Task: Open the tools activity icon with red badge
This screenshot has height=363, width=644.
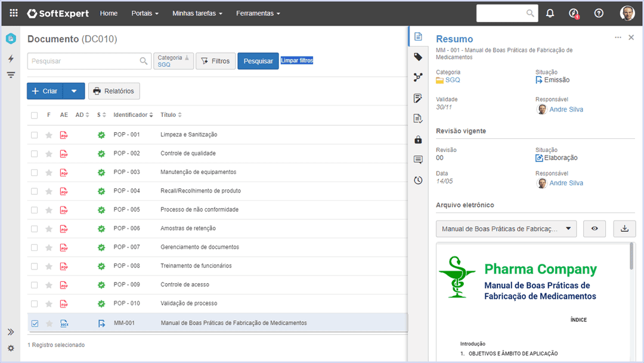Action: 574,14
